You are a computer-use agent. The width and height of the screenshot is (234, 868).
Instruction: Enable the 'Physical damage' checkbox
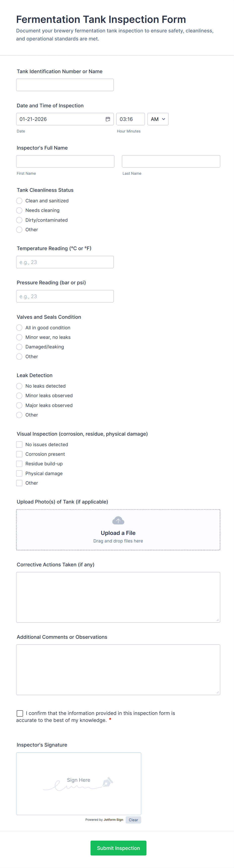[19, 473]
